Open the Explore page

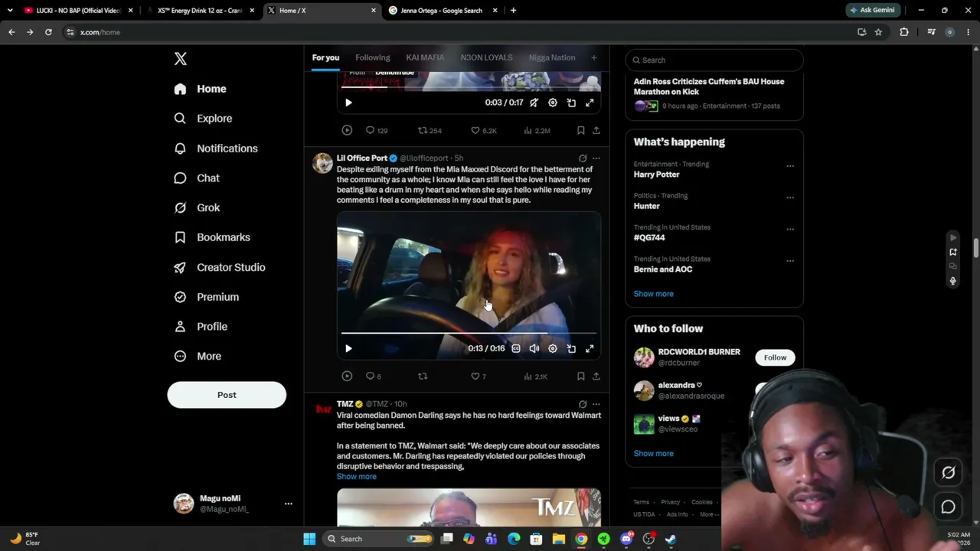click(x=203, y=119)
